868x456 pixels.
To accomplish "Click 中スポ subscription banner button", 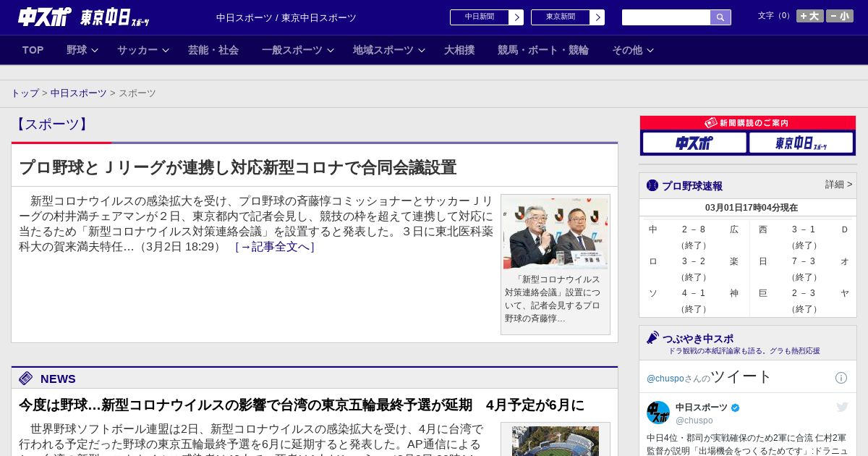I will pos(694,143).
